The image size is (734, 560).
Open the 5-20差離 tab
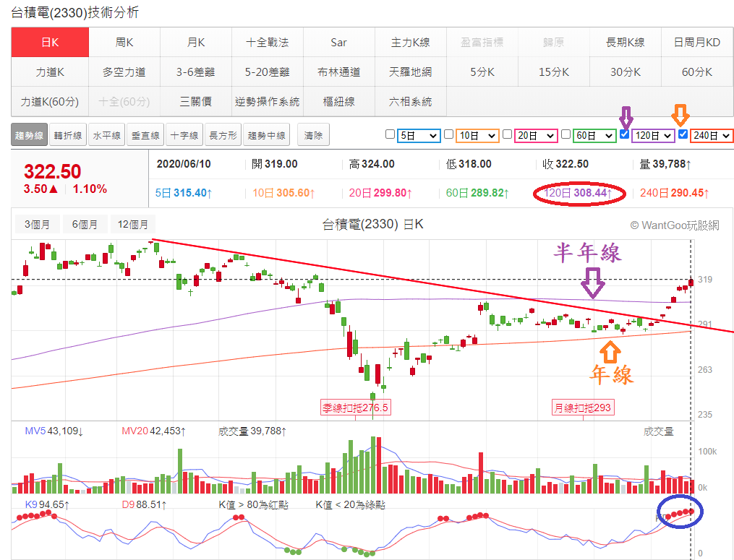268,72
